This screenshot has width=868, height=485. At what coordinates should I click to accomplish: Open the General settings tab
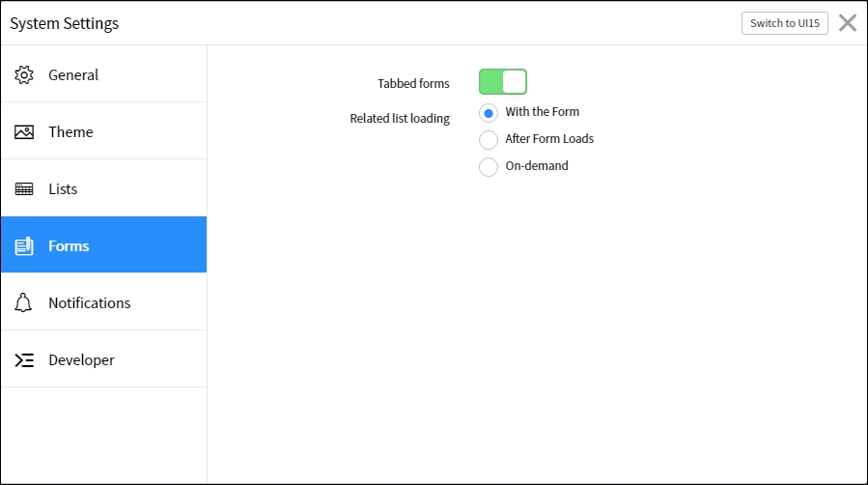[103, 74]
